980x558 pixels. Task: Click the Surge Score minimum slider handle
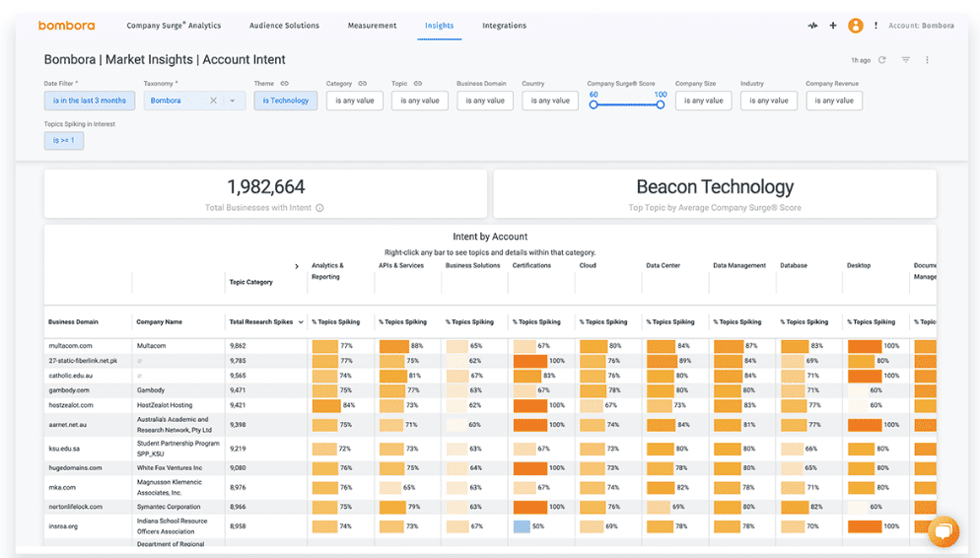click(x=594, y=105)
